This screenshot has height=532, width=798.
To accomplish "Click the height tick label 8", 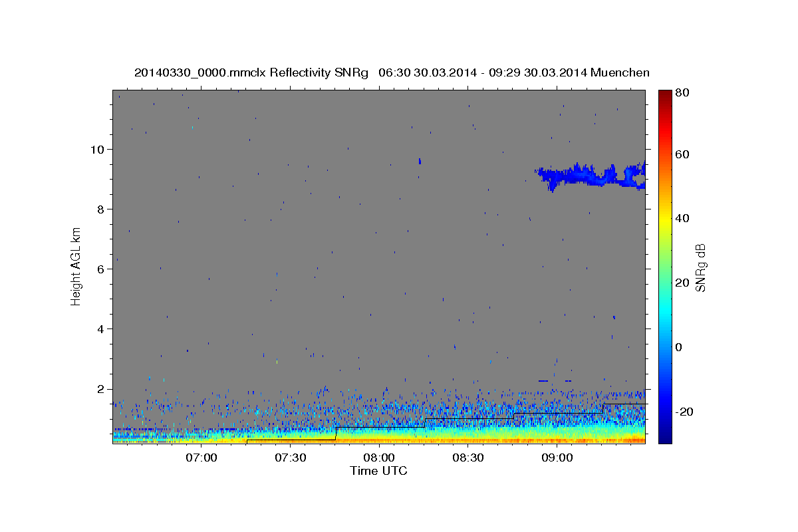I will pos(100,209).
